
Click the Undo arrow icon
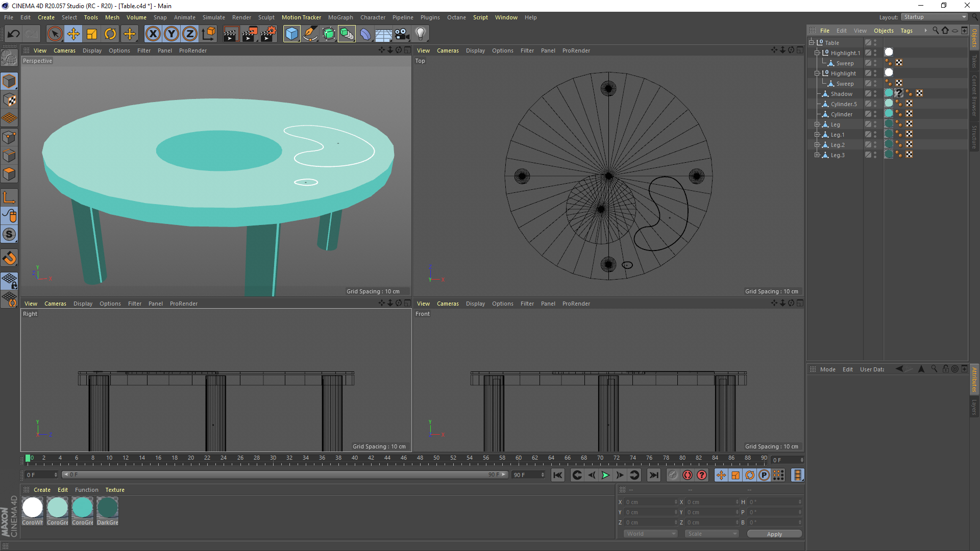coord(14,34)
